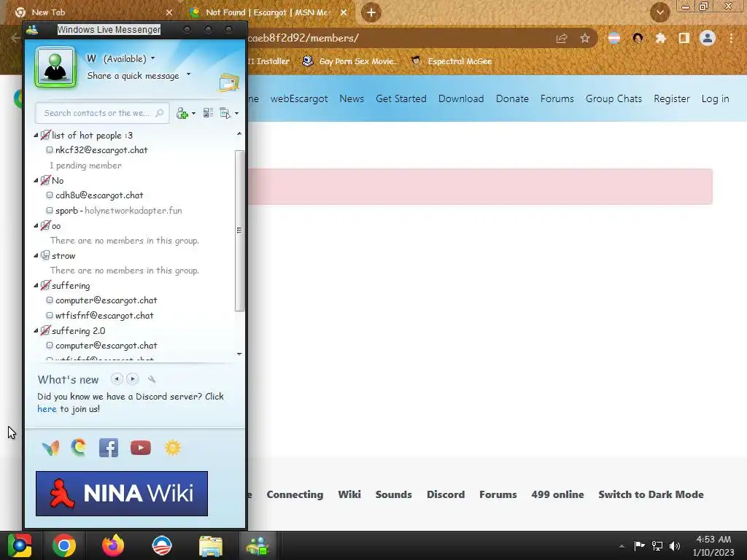Click 'here' Discord link in What's new
Screen dimensions: 747x560
pos(47,409)
